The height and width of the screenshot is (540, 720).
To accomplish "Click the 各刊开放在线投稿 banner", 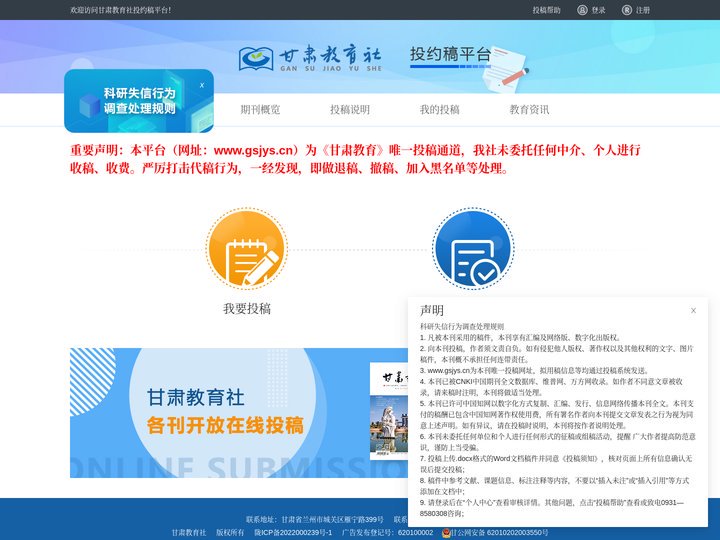I will (x=239, y=413).
